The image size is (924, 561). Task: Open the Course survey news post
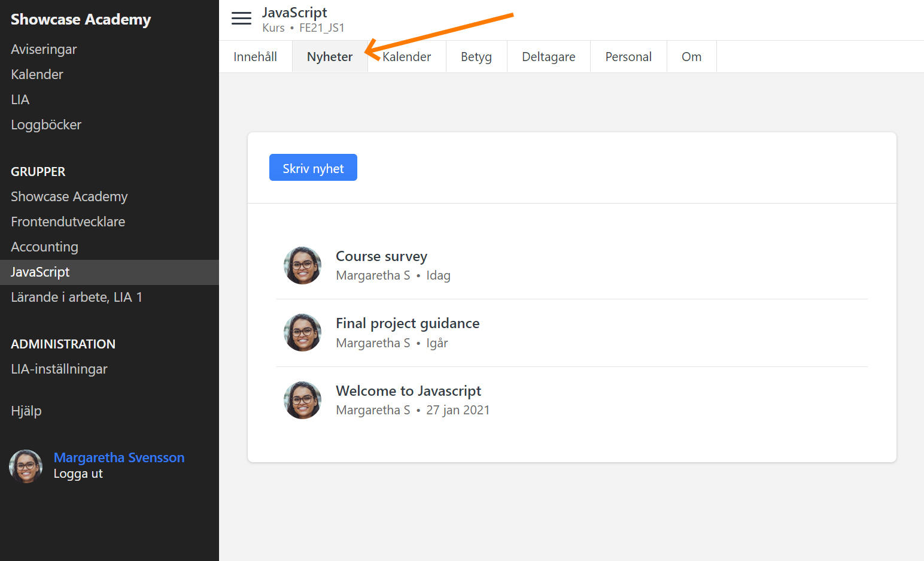click(x=381, y=256)
